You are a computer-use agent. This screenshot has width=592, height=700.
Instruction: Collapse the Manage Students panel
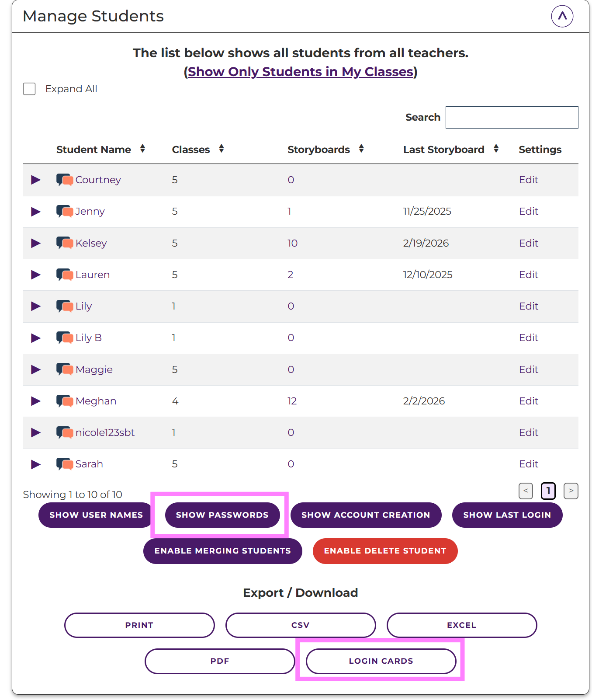(562, 16)
